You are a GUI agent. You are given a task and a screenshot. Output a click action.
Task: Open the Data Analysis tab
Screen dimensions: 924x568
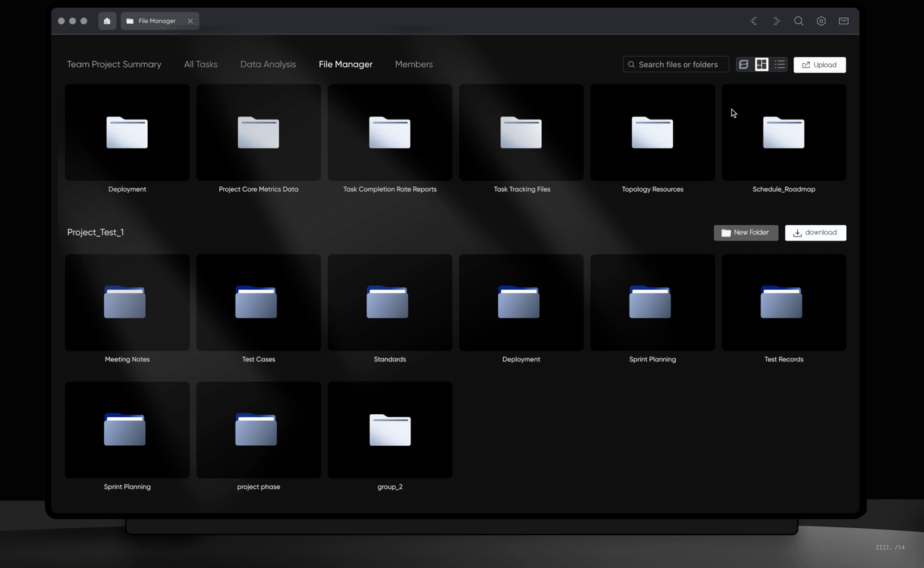(x=268, y=64)
